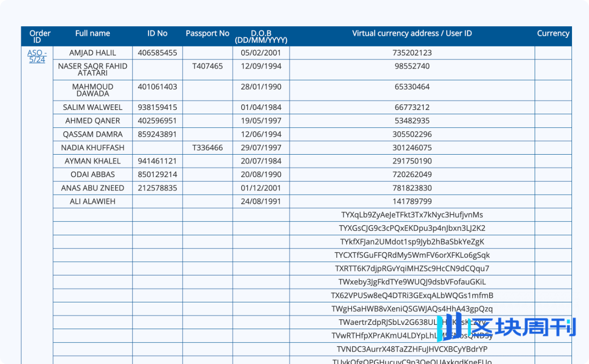589x364 pixels.
Task: Click ID number 212578835
Action: coord(157,188)
